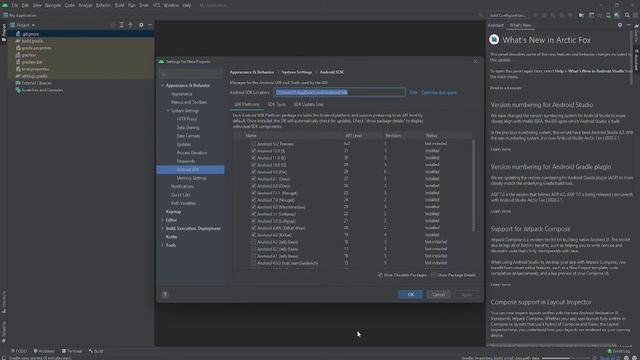
Task: Click Edit link next to SDK Location
Action: pyautogui.click(x=413, y=93)
